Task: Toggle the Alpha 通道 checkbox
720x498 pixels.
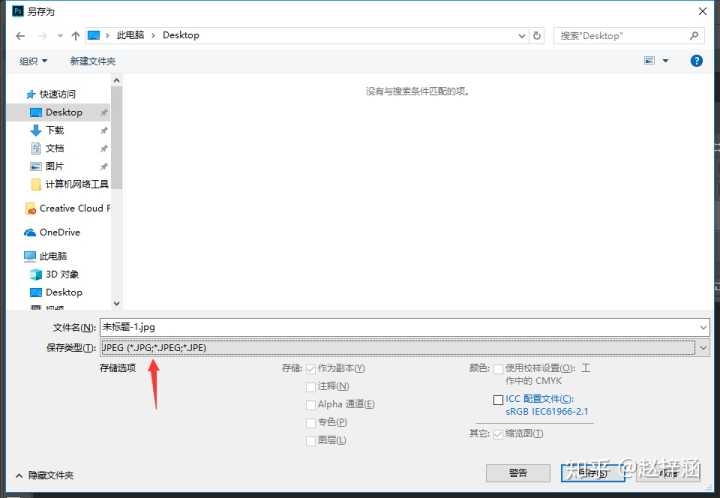Action: [311, 404]
